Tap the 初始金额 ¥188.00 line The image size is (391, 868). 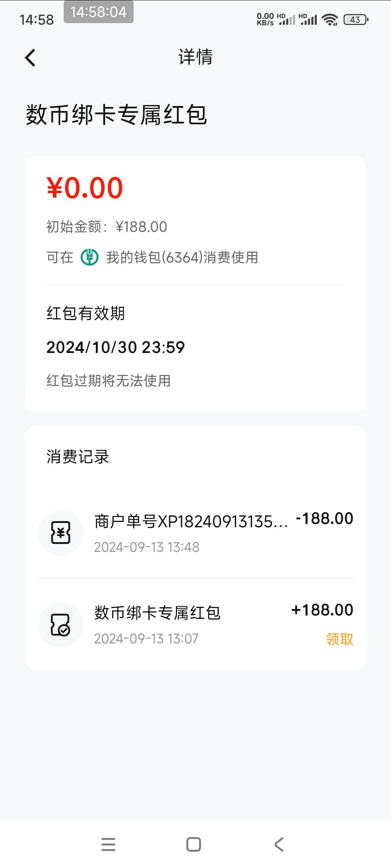coord(107,227)
